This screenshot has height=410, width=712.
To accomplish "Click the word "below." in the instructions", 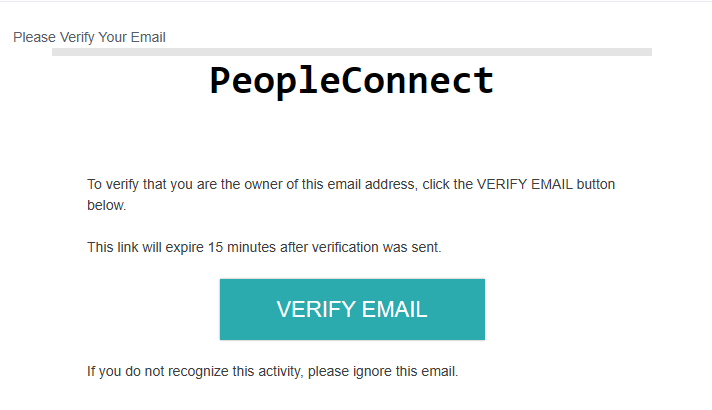I will pos(107,205).
